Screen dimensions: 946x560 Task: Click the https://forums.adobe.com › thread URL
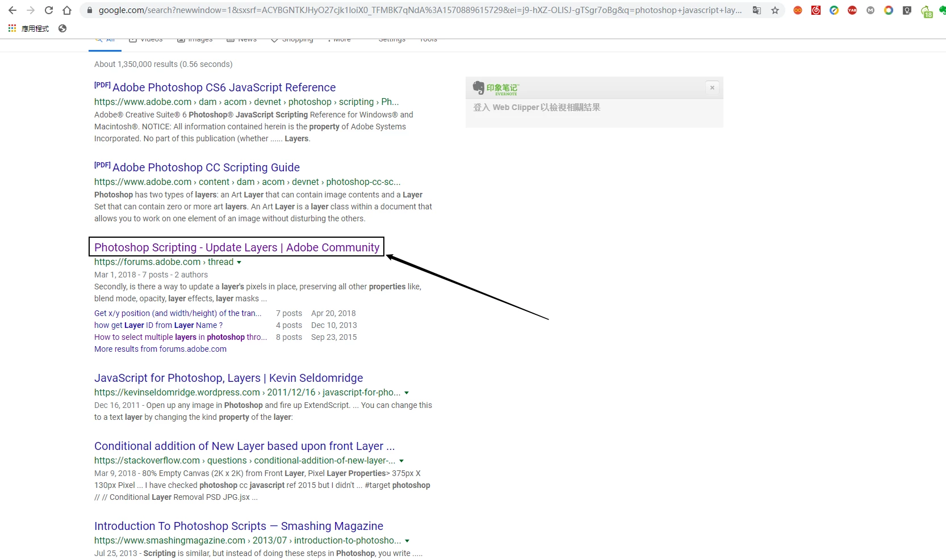pos(164,262)
